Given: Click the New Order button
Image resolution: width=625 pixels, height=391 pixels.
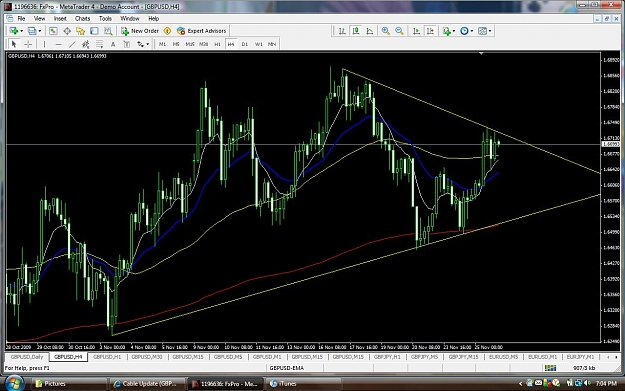Looking at the screenshot, I should tap(140, 31).
